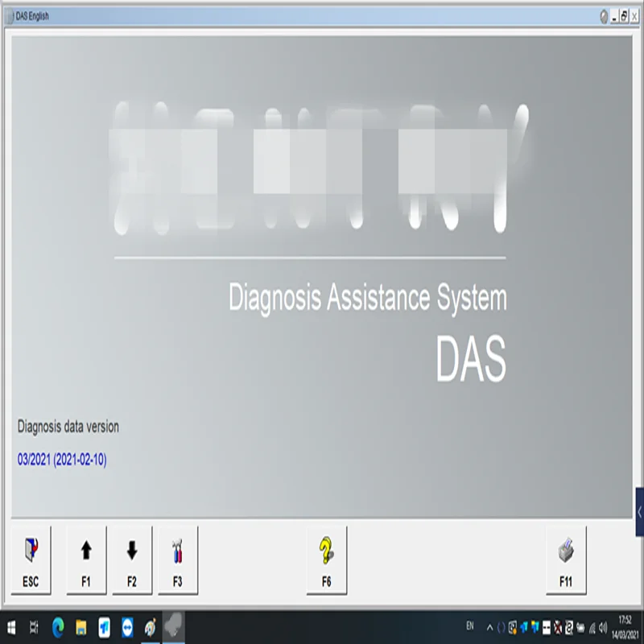This screenshot has width=644, height=644.
Task: Minimize the DAS English window
Action: pyautogui.click(x=614, y=17)
